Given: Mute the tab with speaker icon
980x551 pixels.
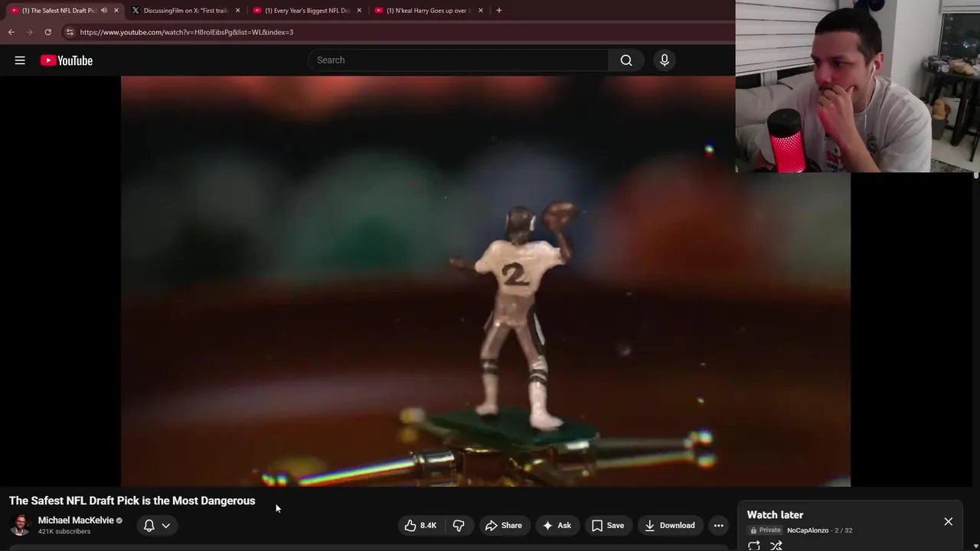Looking at the screenshot, I should [x=104, y=11].
